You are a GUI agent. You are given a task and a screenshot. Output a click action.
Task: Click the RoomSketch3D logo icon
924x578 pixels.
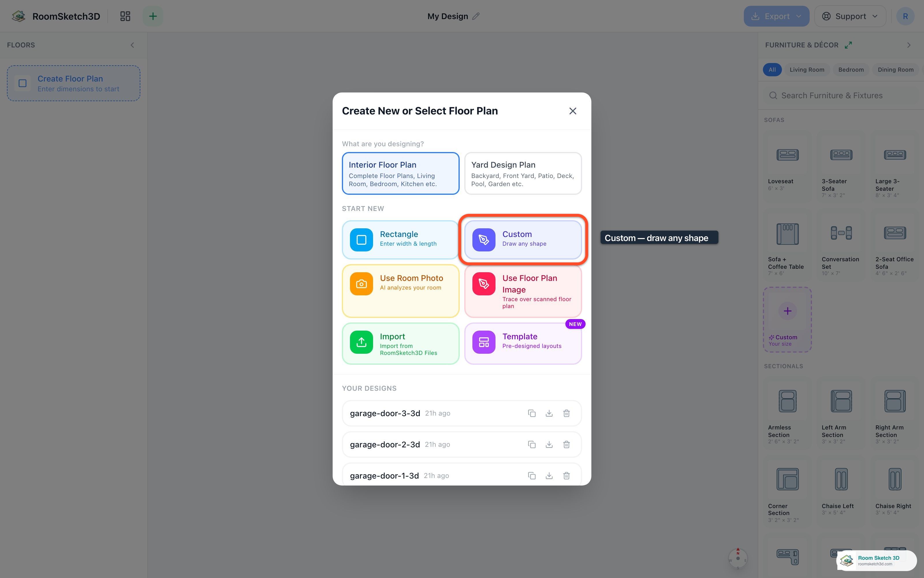click(18, 16)
